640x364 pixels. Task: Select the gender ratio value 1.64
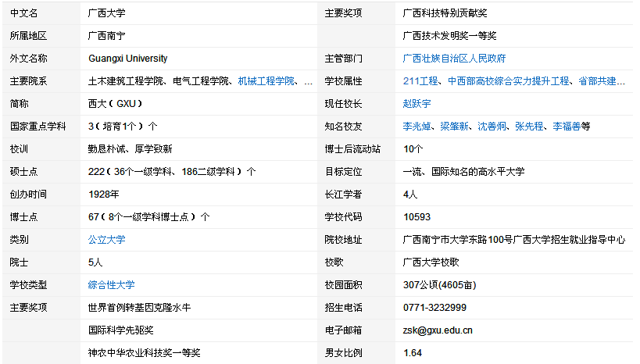413,353
